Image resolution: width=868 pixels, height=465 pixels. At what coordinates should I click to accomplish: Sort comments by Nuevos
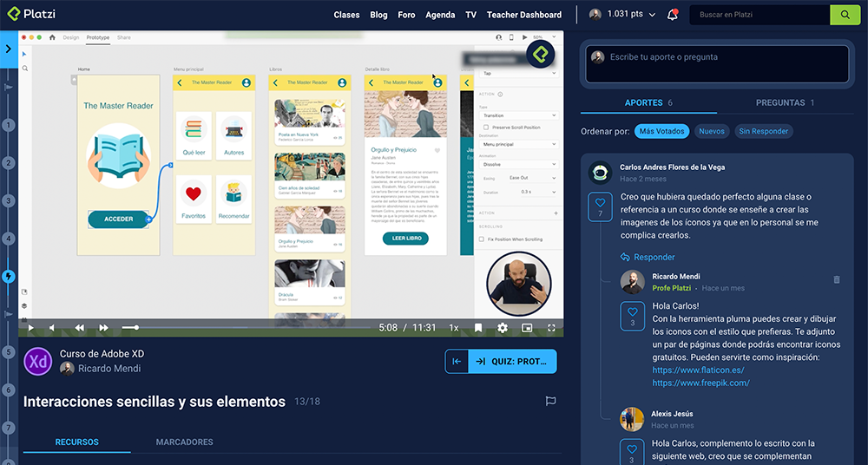click(x=711, y=131)
